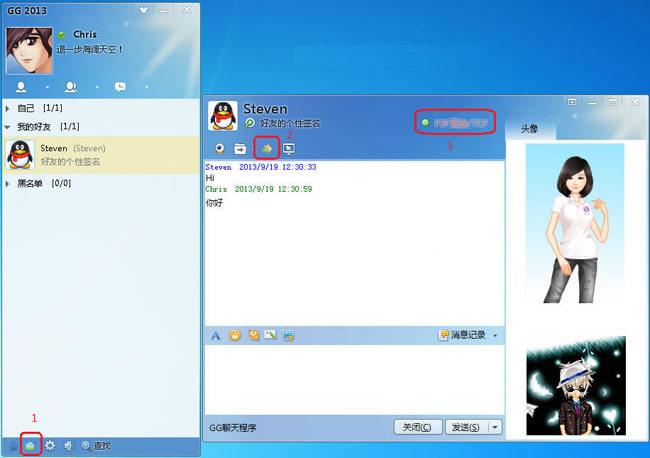The width and height of the screenshot is (650, 458).
Task: Start a video chat with the webcam icon
Action: [x=220, y=148]
